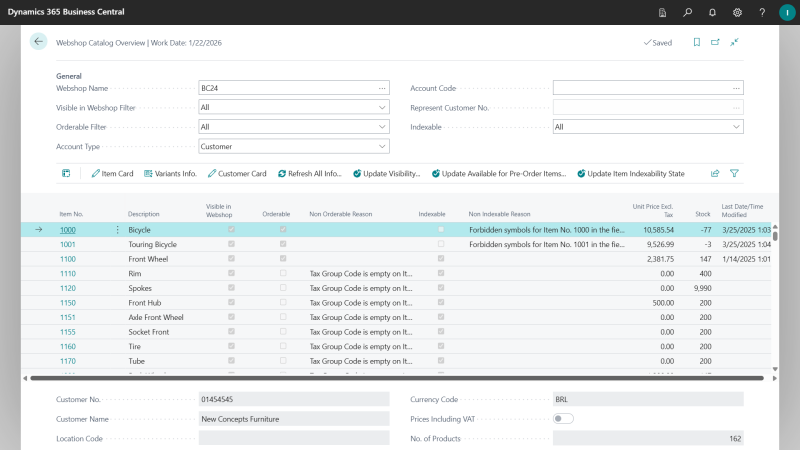Click the Dynamics 365 Business Central title
Viewport: 800px width, 450px height.
66,12
